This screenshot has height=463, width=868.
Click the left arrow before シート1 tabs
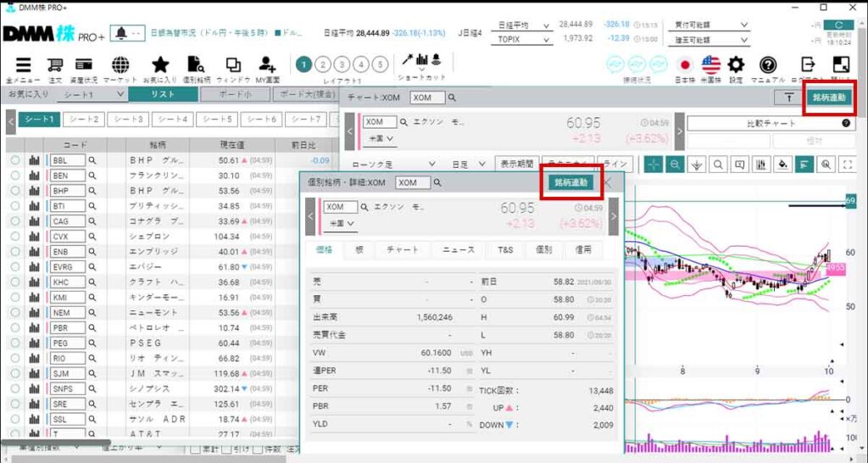click(x=10, y=122)
